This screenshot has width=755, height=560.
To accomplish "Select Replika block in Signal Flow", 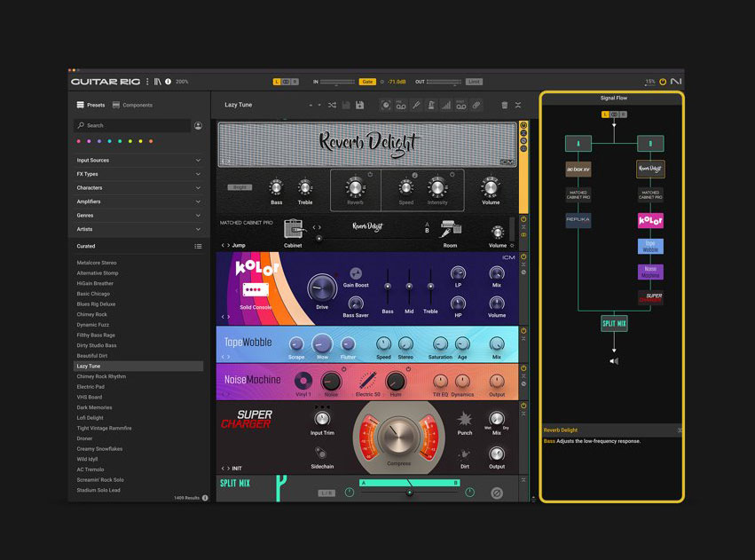I will point(578,219).
